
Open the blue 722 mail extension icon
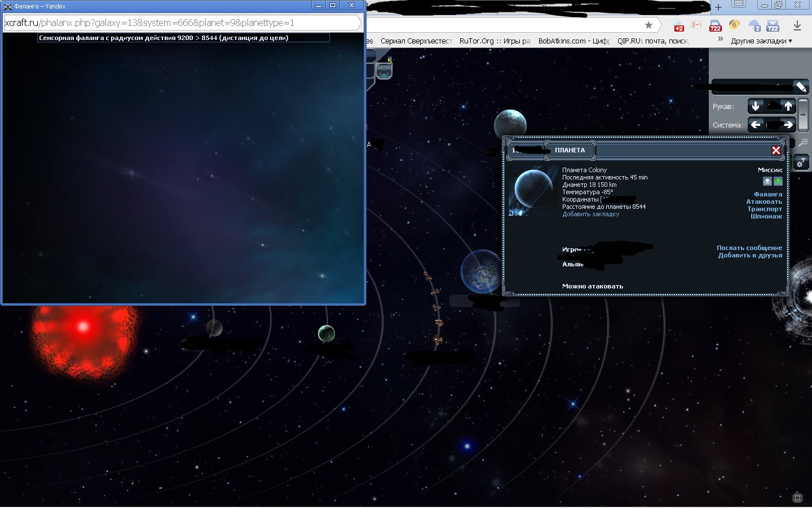click(773, 26)
